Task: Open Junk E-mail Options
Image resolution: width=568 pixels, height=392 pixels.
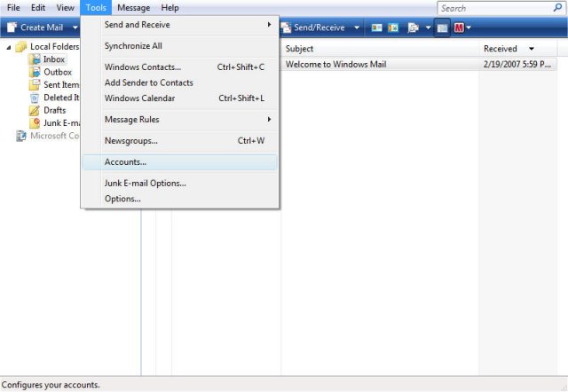Action: pos(180,184)
